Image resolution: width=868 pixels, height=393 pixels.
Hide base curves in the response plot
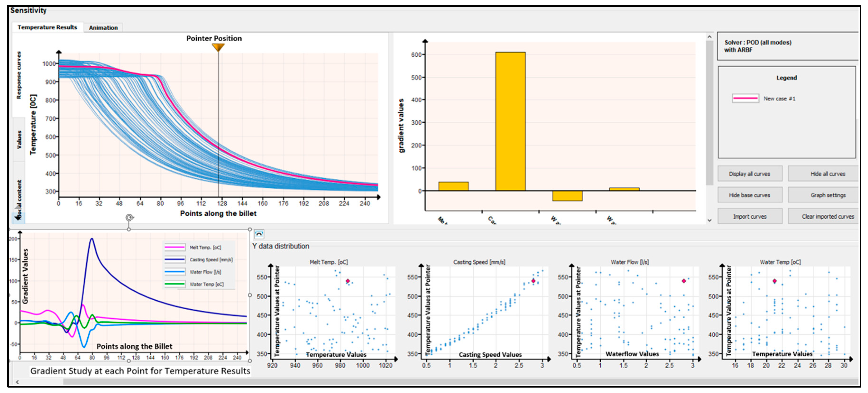coord(750,195)
